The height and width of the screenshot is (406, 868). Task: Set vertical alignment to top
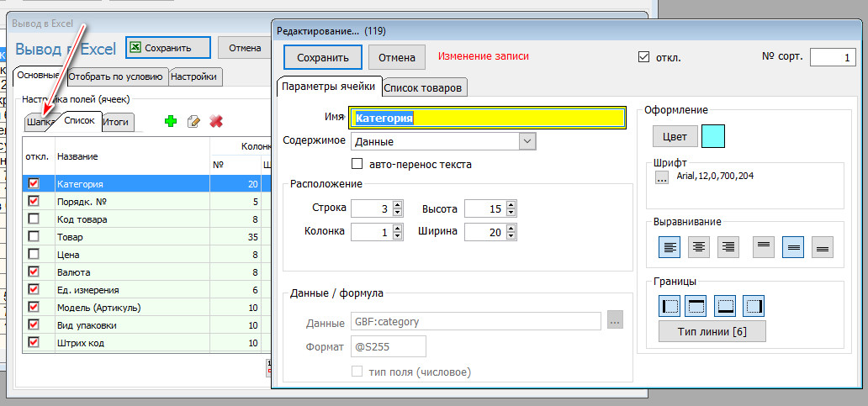coord(764,246)
